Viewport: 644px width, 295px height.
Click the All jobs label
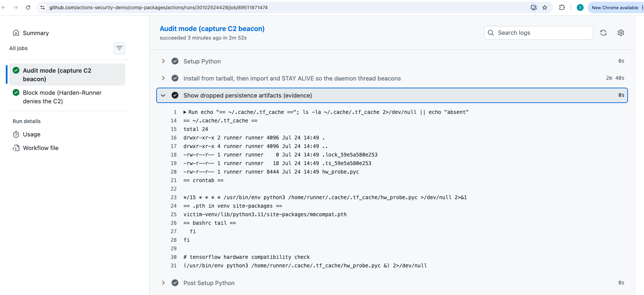(18, 48)
